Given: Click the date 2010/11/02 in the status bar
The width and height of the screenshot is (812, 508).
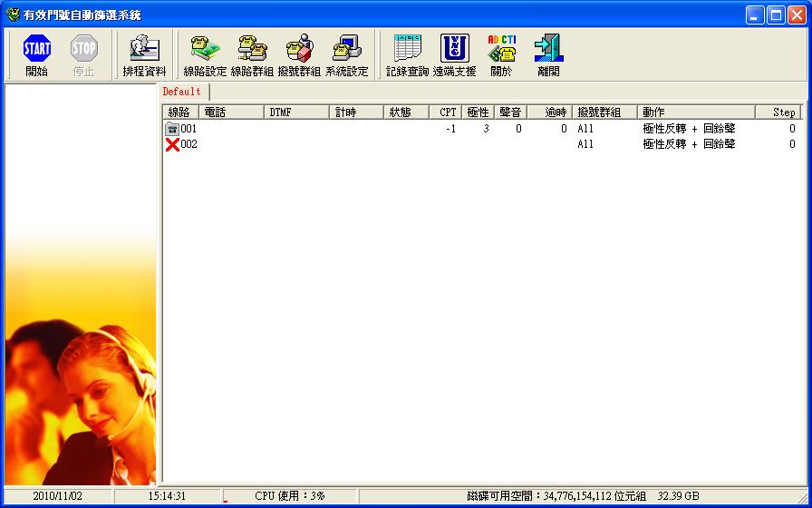Looking at the screenshot, I should coord(57,496).
